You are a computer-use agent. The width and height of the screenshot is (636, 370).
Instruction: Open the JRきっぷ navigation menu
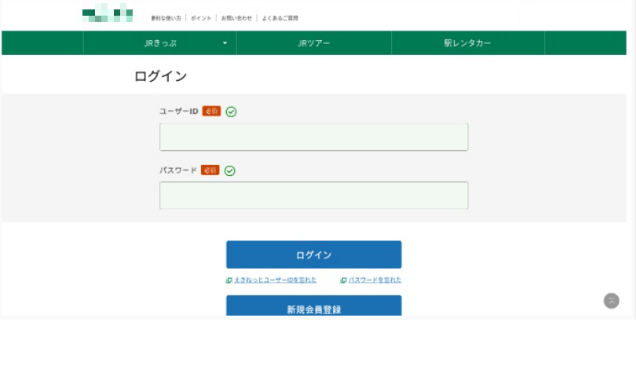(160, 43)
